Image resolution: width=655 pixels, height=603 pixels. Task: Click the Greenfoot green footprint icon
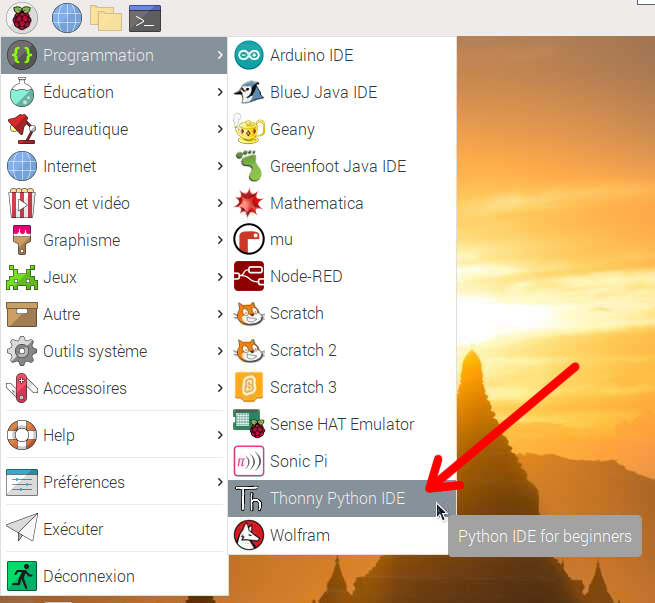pyautogui.click(x=249, y=166)
